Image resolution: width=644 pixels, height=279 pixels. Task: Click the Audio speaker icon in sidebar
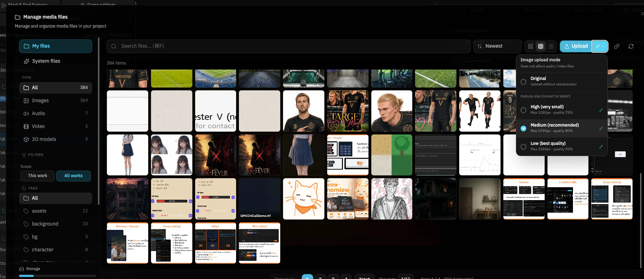pyautogui.click(x=26, y=114)
